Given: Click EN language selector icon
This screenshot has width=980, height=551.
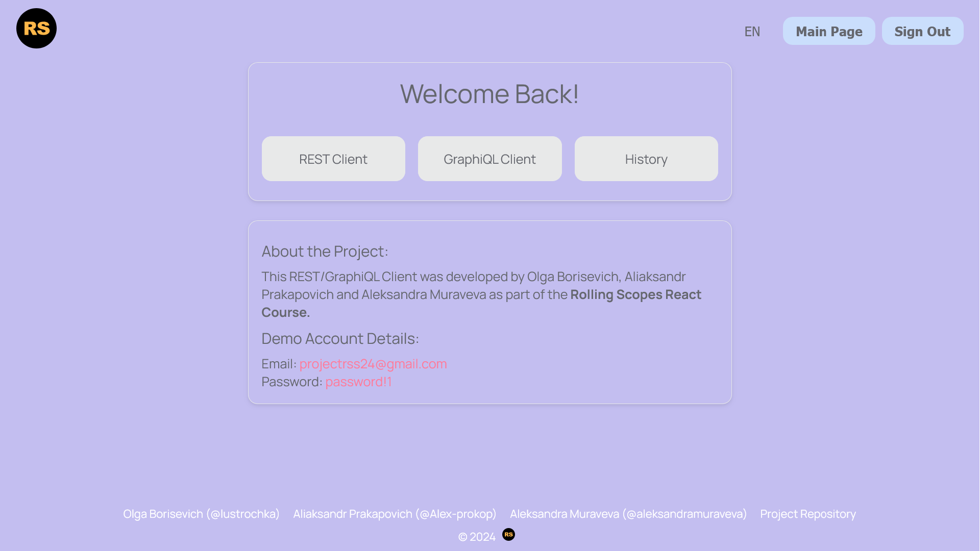Looking at the screenshot, I should [x=752, y=31].
